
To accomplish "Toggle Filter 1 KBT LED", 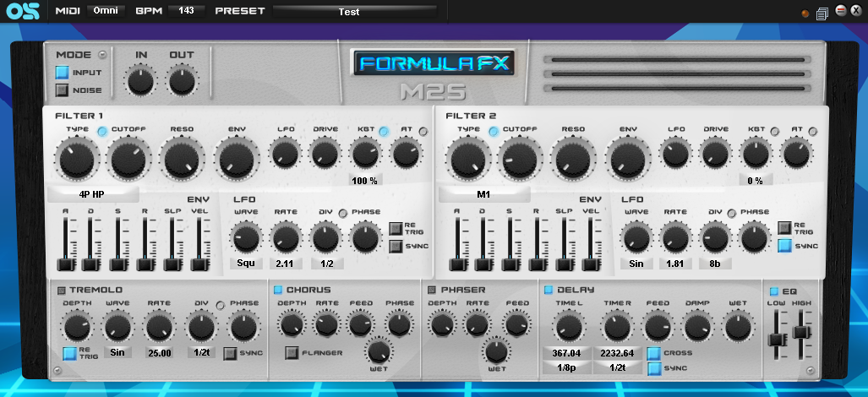I will point(384,132).
